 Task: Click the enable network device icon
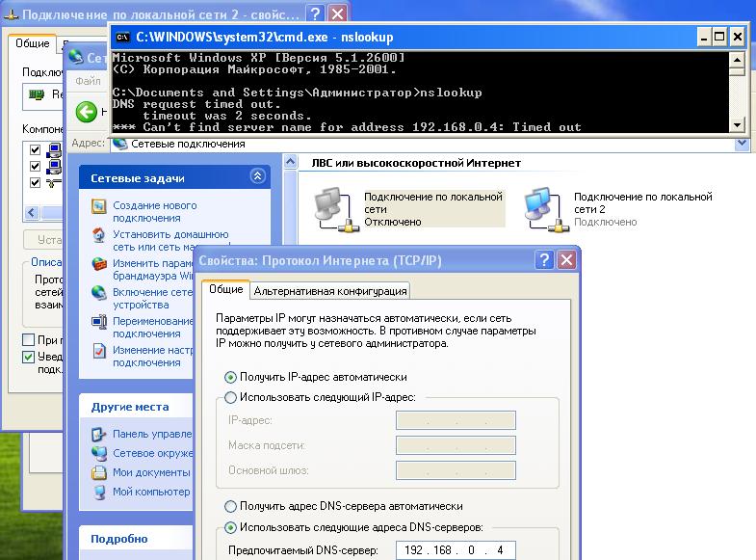click(99, 293)
